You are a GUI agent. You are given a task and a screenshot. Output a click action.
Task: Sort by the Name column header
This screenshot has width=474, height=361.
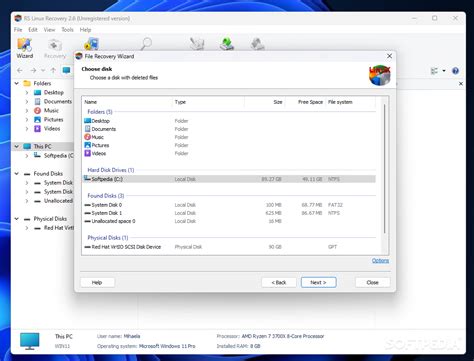click(127, 102)
